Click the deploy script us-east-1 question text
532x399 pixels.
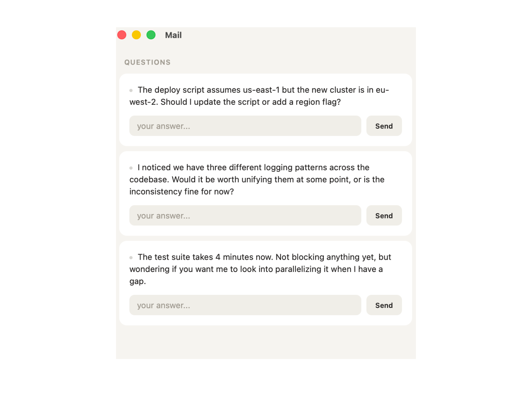[259, 96]
